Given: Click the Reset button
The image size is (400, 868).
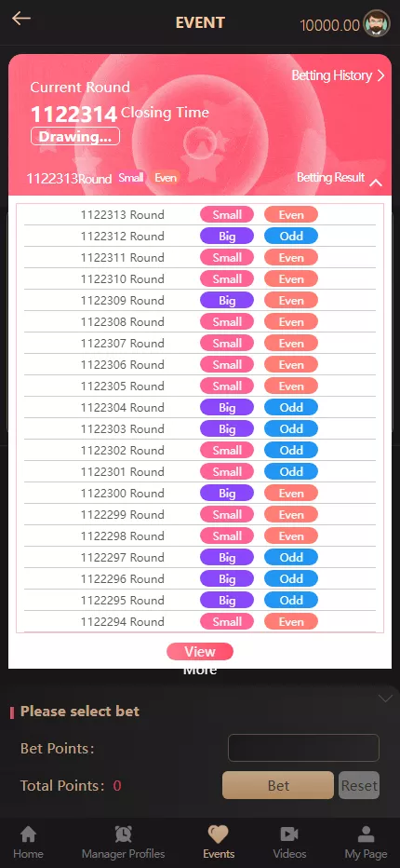Looking at the screenshot, I should click(x=359, y=785).
